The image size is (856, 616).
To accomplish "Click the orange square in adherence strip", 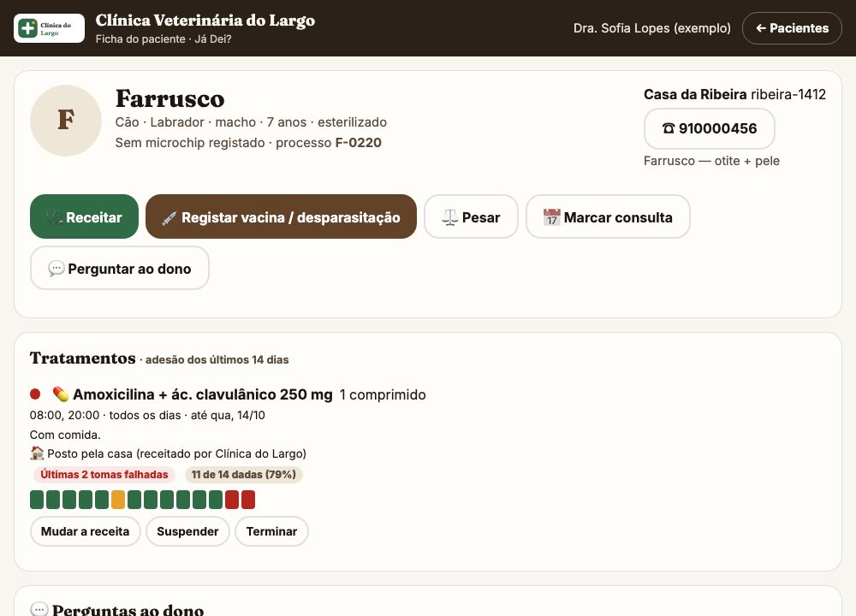I will (118, 500).
